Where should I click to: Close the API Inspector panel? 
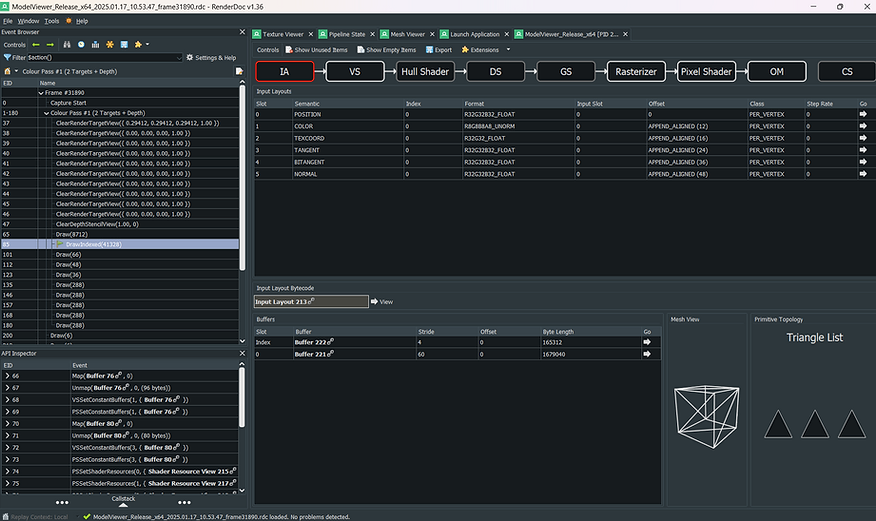[242, 353]
